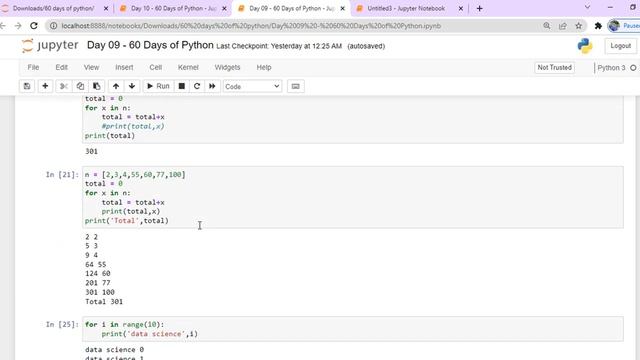
Task: Open the command palette keyboard icon
Action: (x=296, y=87)
